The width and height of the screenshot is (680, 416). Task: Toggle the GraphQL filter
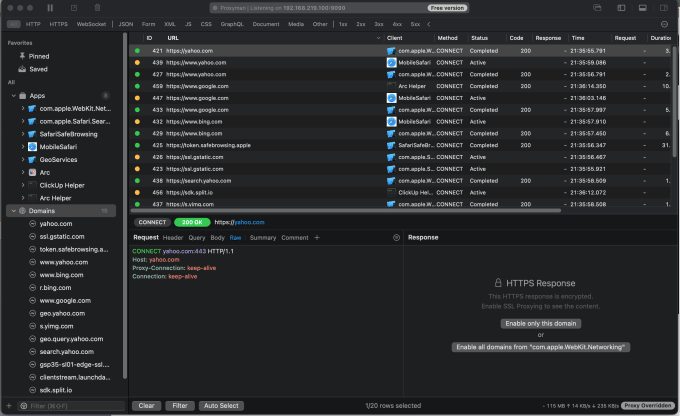[232, 24]
